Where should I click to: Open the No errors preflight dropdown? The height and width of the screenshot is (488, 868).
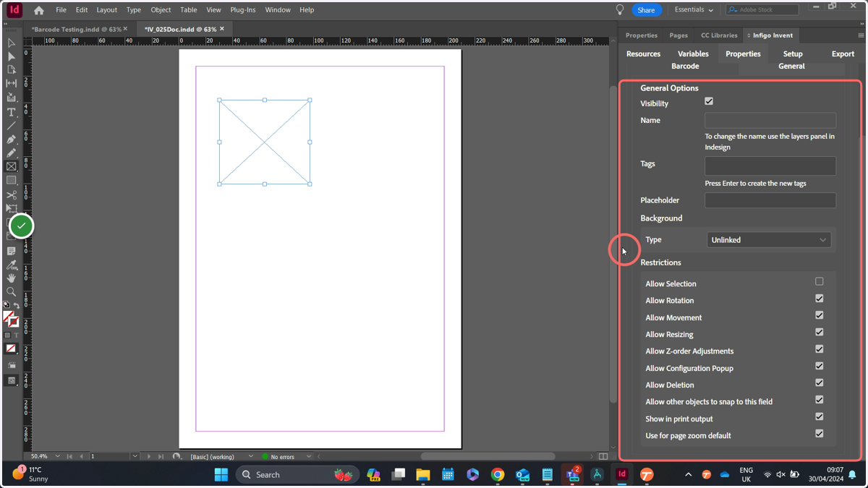(x=309, y=457)
